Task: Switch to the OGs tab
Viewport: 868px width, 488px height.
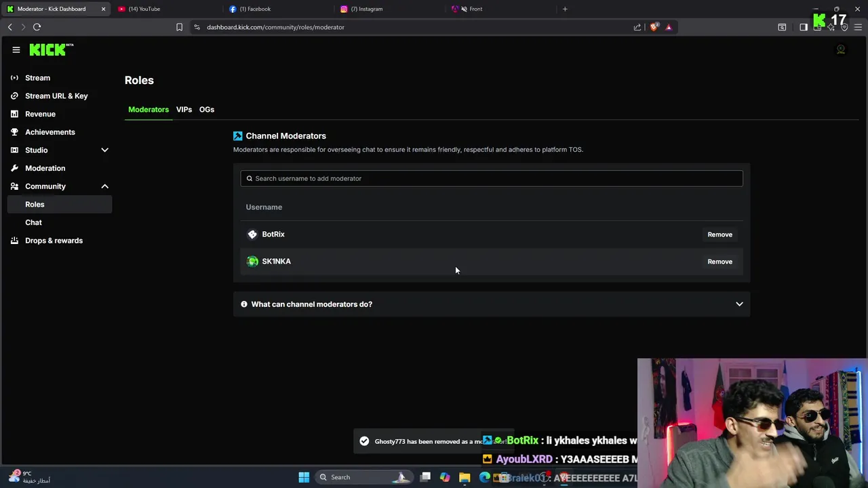Action: pos(207,110)
